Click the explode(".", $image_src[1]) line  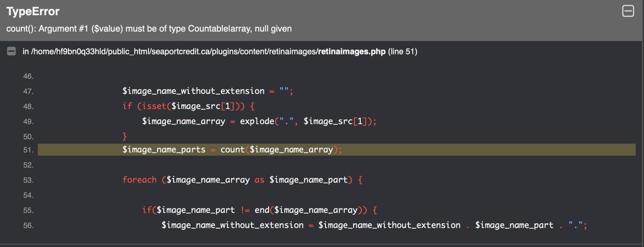coord(259,121)
